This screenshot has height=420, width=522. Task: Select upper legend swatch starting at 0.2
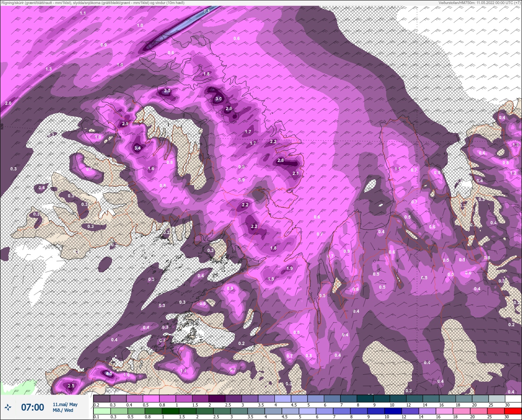point(102,398)
